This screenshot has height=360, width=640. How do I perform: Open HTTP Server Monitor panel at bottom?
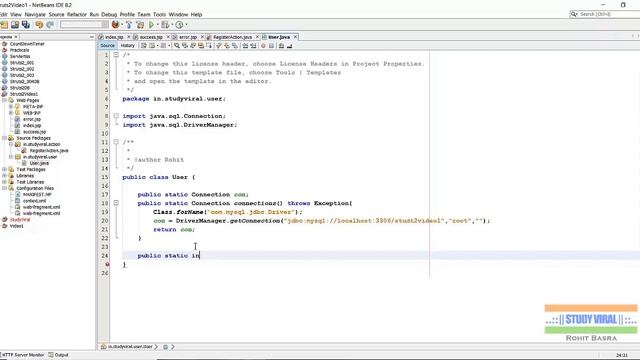coord(22,355)
